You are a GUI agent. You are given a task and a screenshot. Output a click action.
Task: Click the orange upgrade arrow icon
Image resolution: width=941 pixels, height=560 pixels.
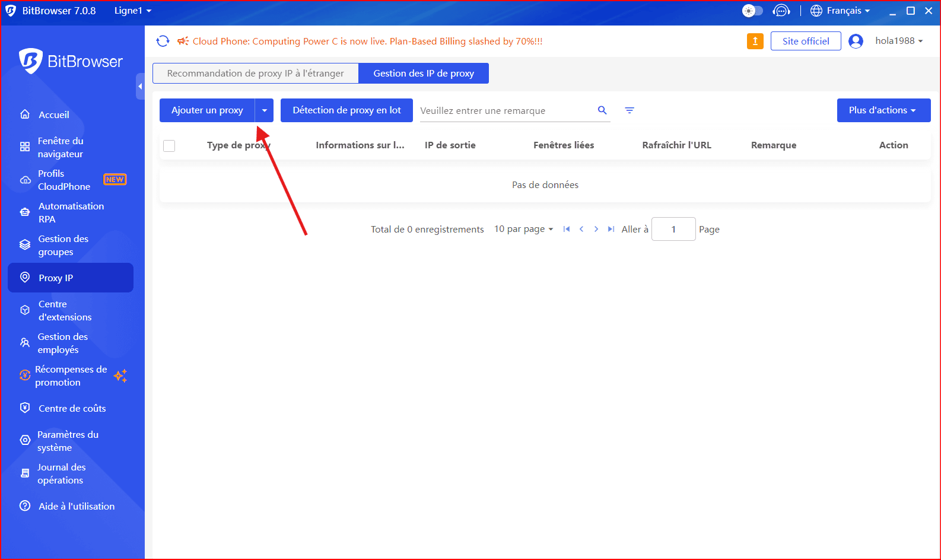coord(755,41)
